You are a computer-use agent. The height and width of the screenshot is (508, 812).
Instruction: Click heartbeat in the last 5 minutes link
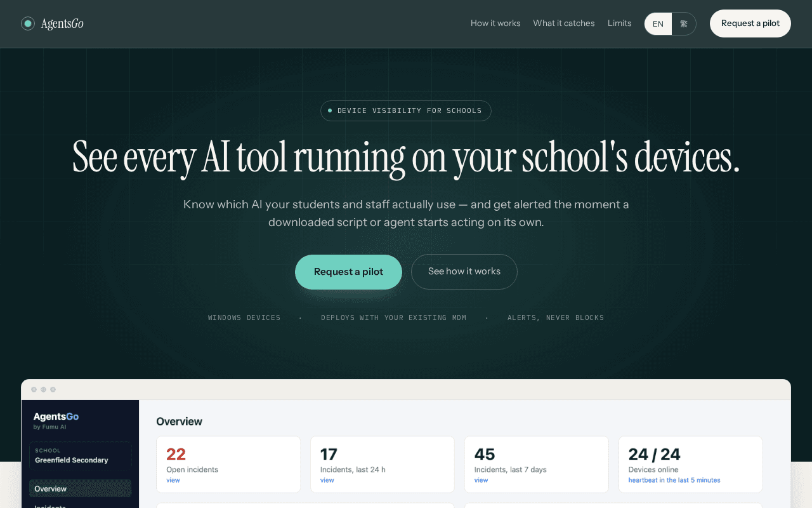point(674,480)
